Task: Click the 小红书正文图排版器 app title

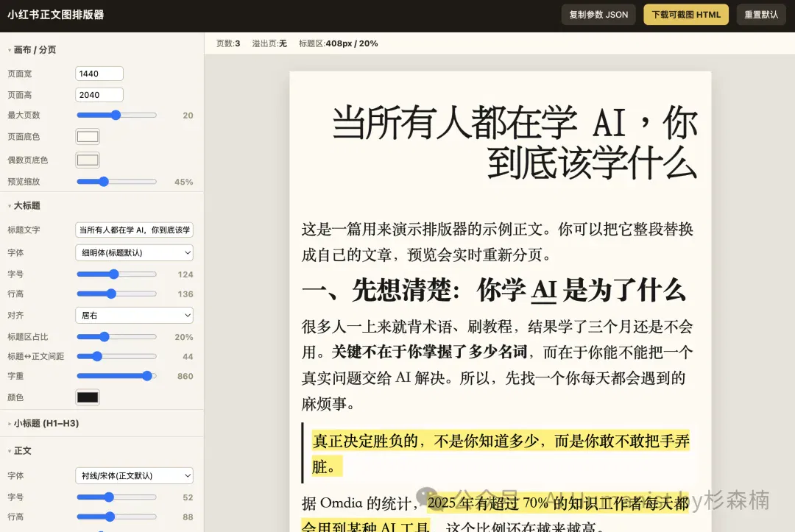Action: tap(56, 15)
